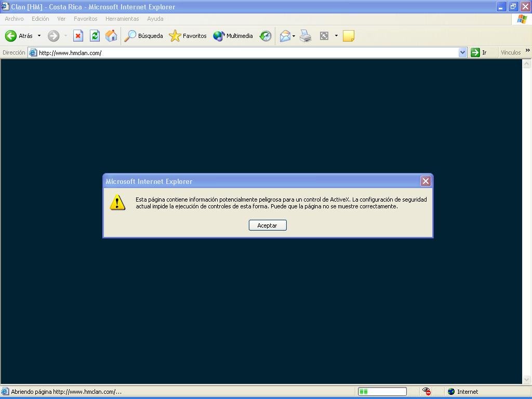Click the Internet zone globe icon

(x=451, y=392)
